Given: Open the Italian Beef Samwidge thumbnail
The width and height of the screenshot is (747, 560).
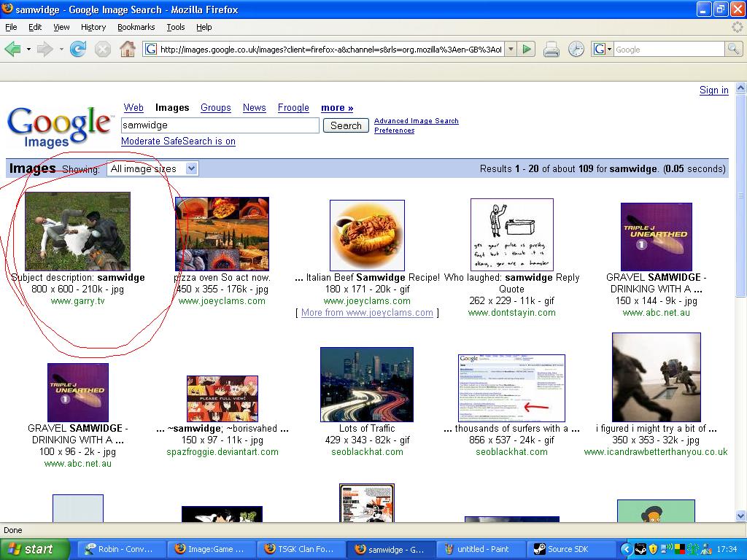Looking at the screenshot, I should click(x=367, y=235).
